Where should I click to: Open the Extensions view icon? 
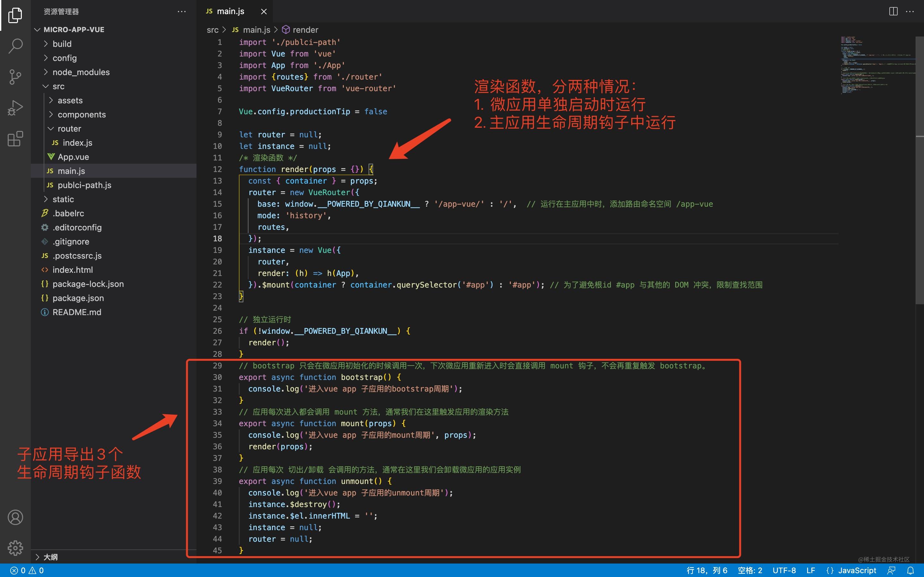15,139
